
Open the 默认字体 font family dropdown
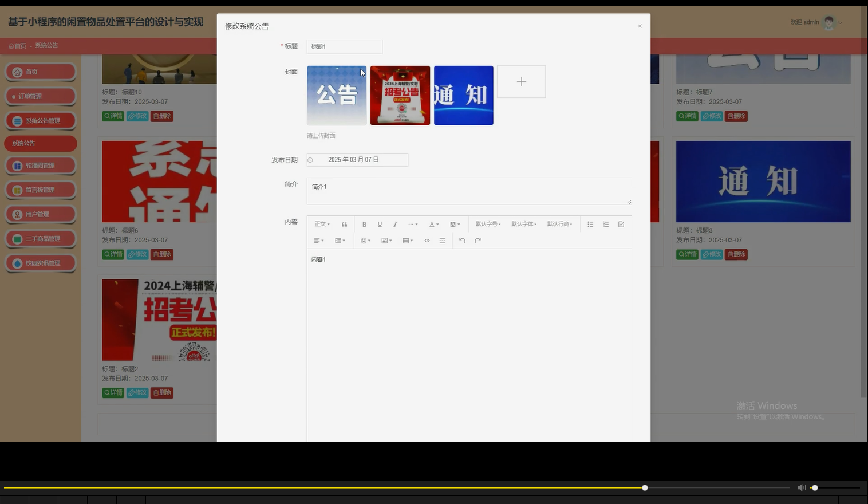click(x=523, y=224)
